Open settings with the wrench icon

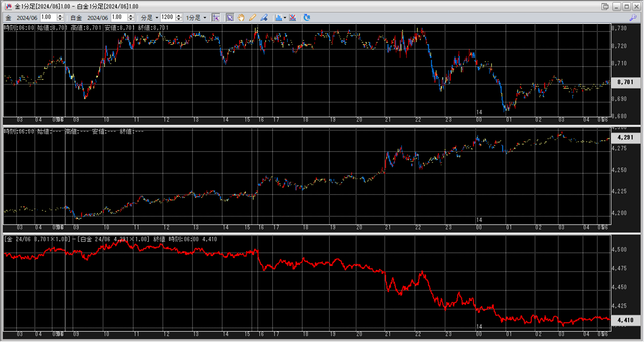pyautogui.click(x=633, y=18)
